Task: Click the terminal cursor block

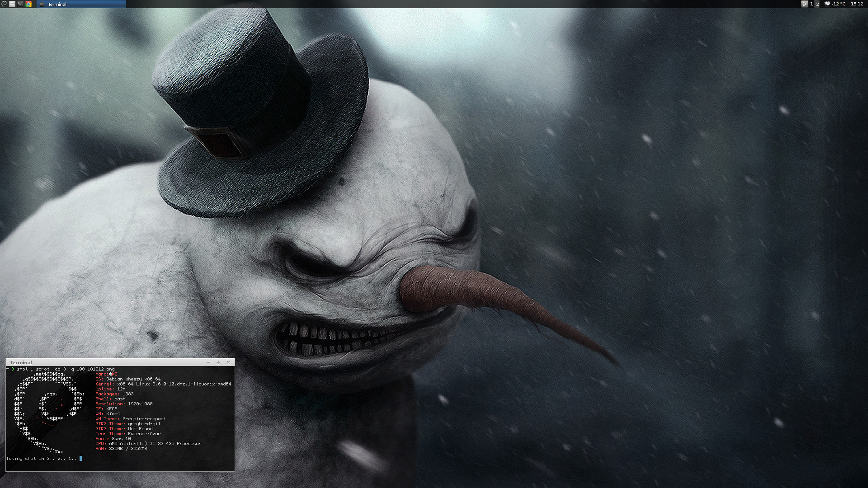Action: click(x=81, y=459)
